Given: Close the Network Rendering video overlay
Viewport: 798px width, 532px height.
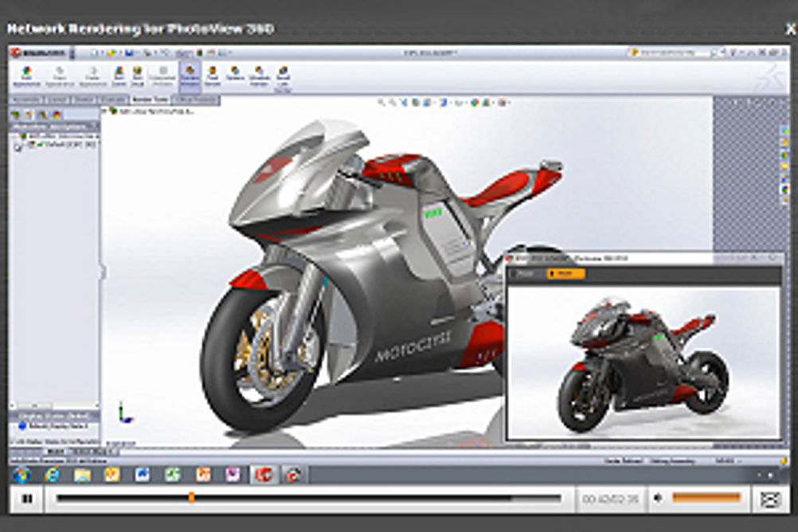Looking at the screenshot, I should pyautogui.click(x=790, y=29).
